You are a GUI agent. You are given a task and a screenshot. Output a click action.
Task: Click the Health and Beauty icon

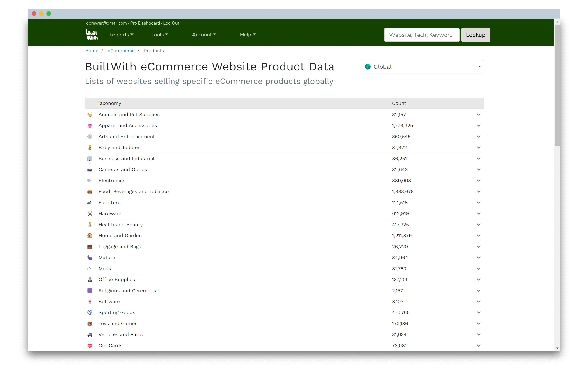point(90,225)
